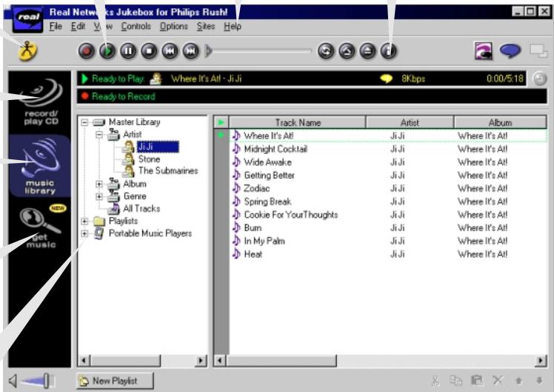Move the track down with down arrow
The width and height of the screenshot is (554, 392).
[539, 381]
